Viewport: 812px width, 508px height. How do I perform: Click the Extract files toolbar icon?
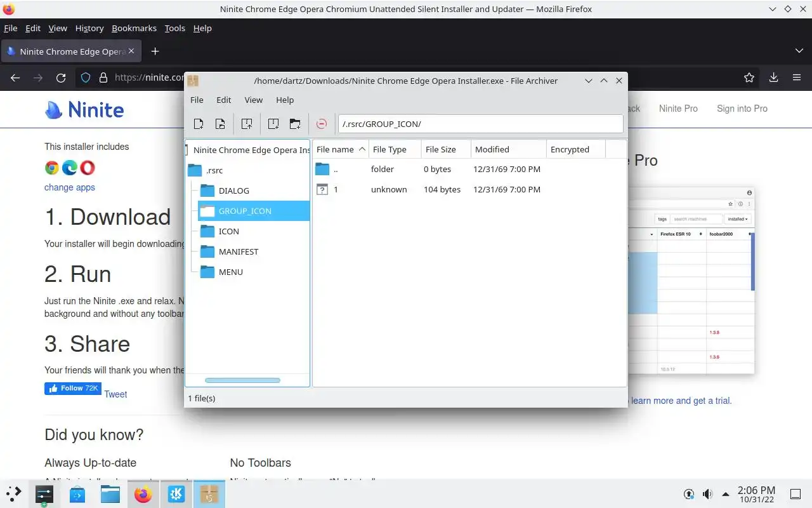247,124
